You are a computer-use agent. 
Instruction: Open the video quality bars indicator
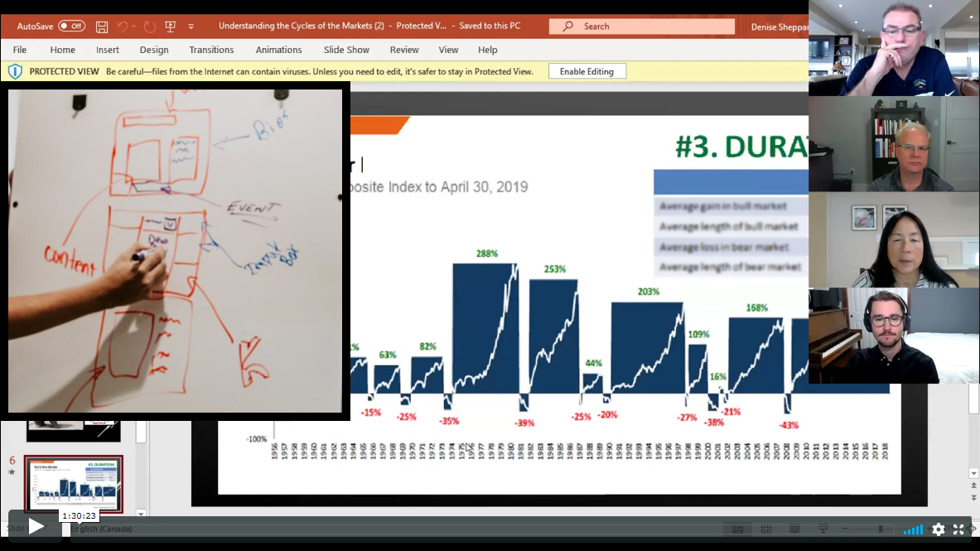click(x=913, y=529)
